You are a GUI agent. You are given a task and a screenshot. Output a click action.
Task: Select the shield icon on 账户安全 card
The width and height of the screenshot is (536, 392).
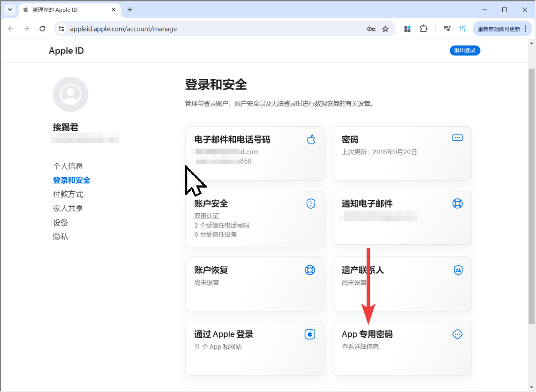[310, 204]
